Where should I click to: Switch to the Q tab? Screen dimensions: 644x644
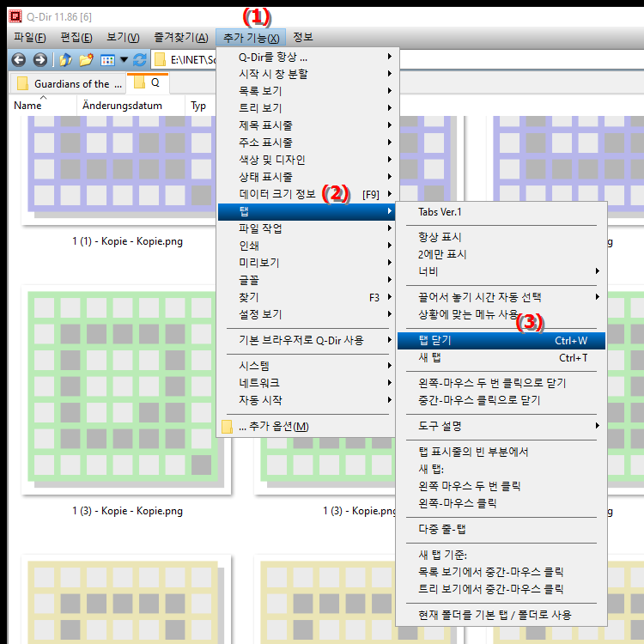148,83
